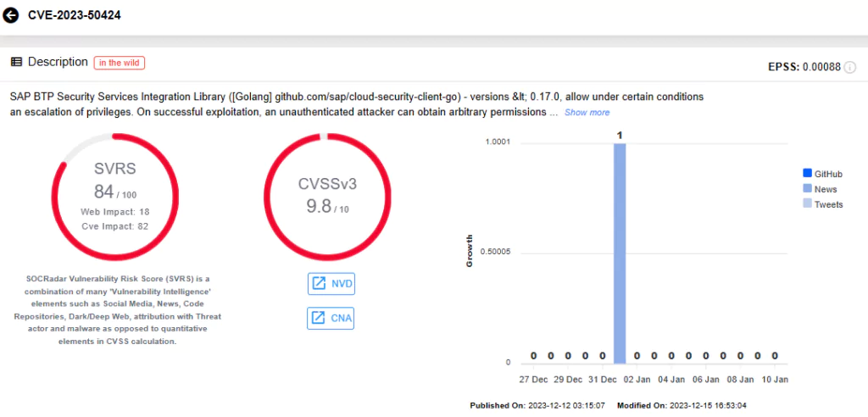Click the 06 Jan axis label

click(706, 380)
